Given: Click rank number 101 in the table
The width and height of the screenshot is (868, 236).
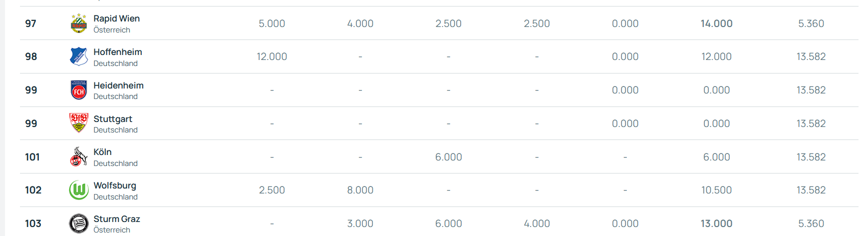Looking at the screenshot, I should coord(32,157).
